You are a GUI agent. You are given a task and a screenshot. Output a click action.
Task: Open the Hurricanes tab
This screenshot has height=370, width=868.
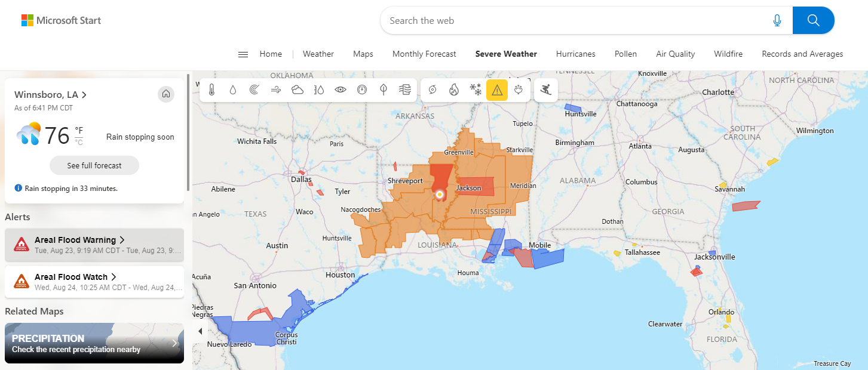click(576, 54)
